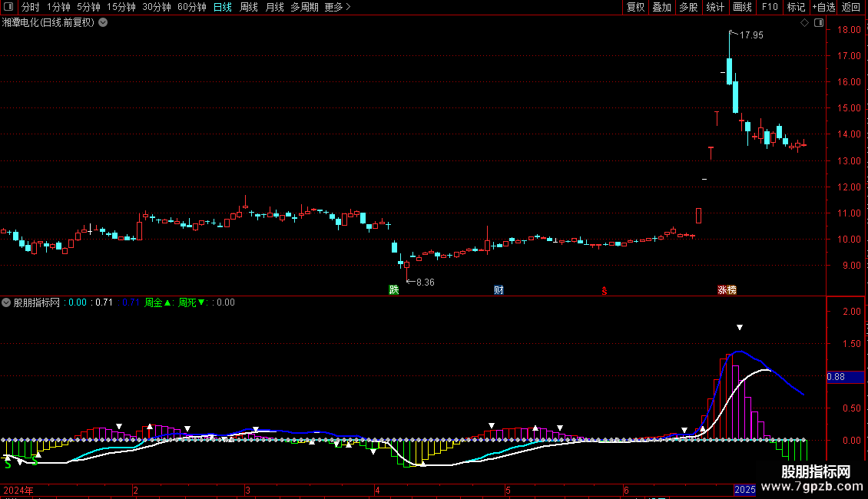Select the 0.88 indicator value tag

[845, 377]
